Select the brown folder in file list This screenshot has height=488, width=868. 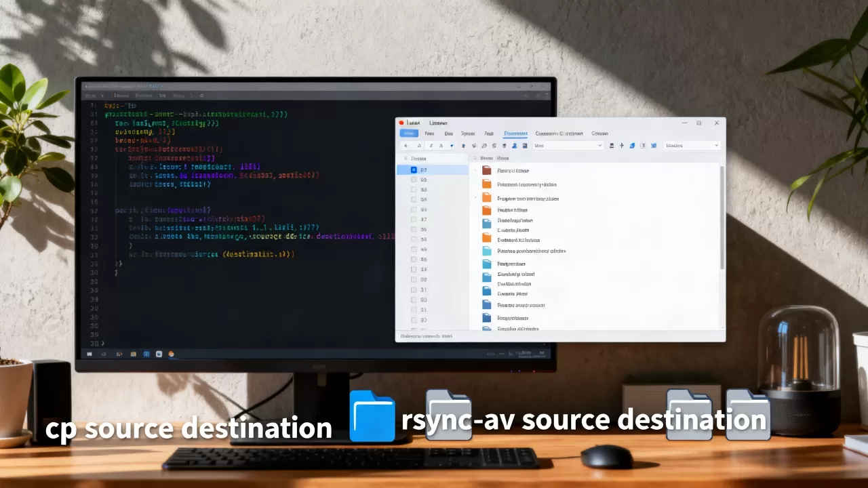tap(487, 171)
